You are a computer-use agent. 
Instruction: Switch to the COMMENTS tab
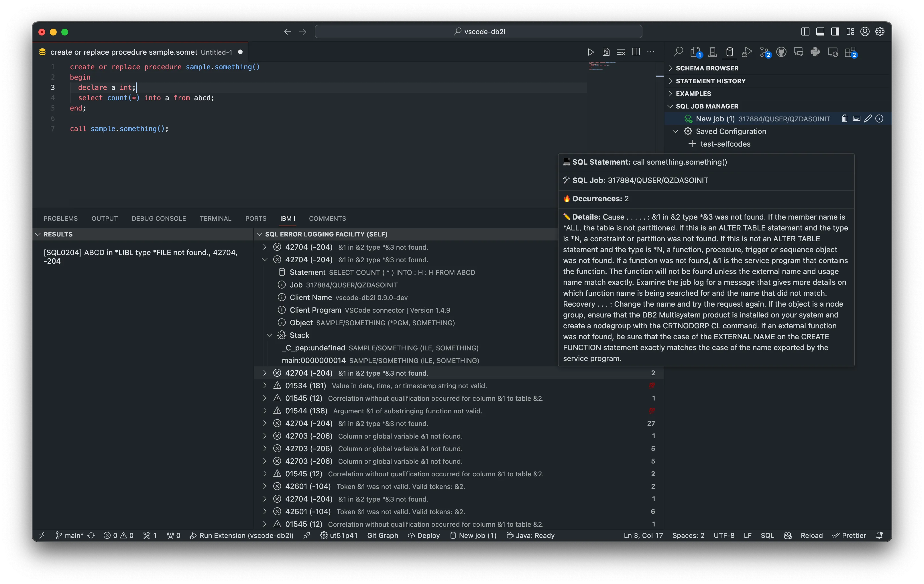click(327, 218)
